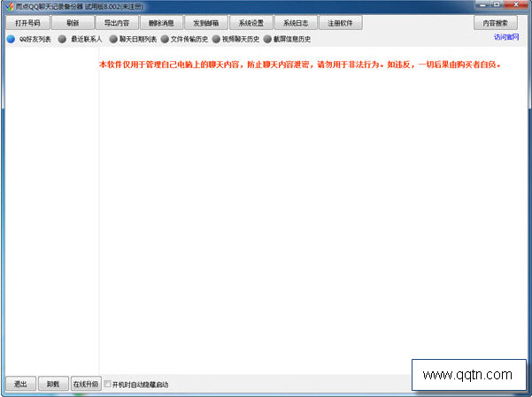532x397 pixels.
Task: Open 系统设置 system settings
Action: click(251, 23)
